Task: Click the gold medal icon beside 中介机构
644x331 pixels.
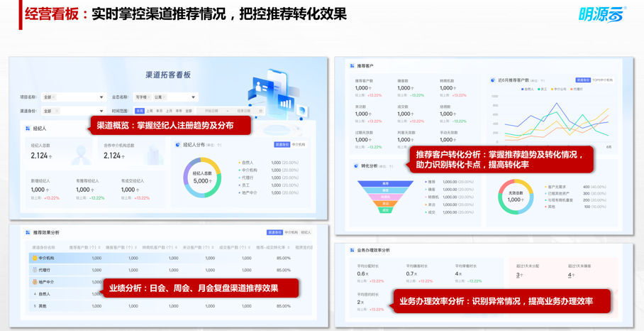Action: pos(34,259)
